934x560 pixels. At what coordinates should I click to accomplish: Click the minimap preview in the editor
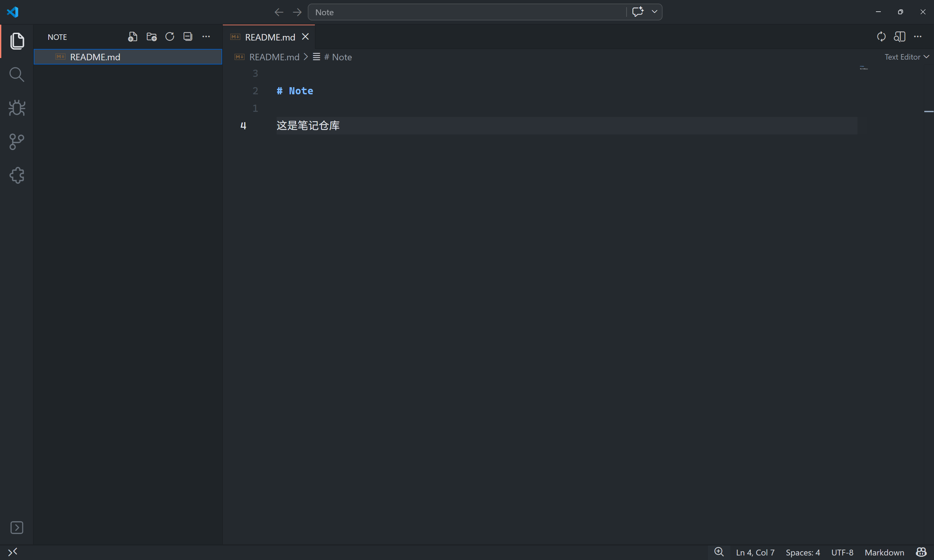(x=864, y=68)
